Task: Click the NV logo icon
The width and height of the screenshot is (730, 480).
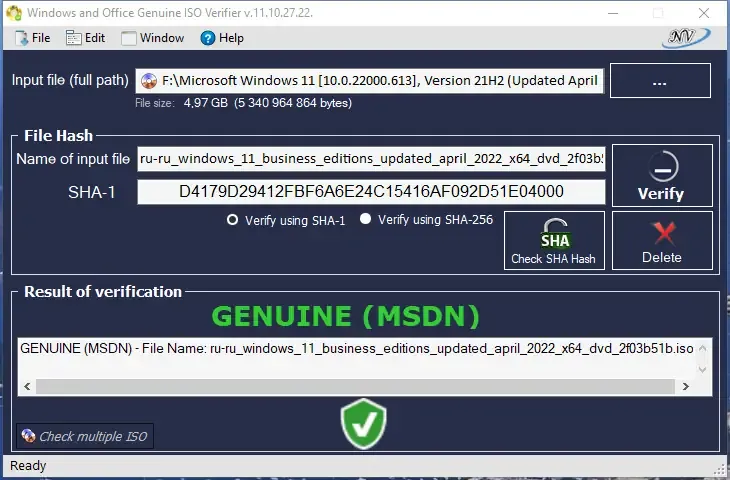Action: tap(686, 37)
